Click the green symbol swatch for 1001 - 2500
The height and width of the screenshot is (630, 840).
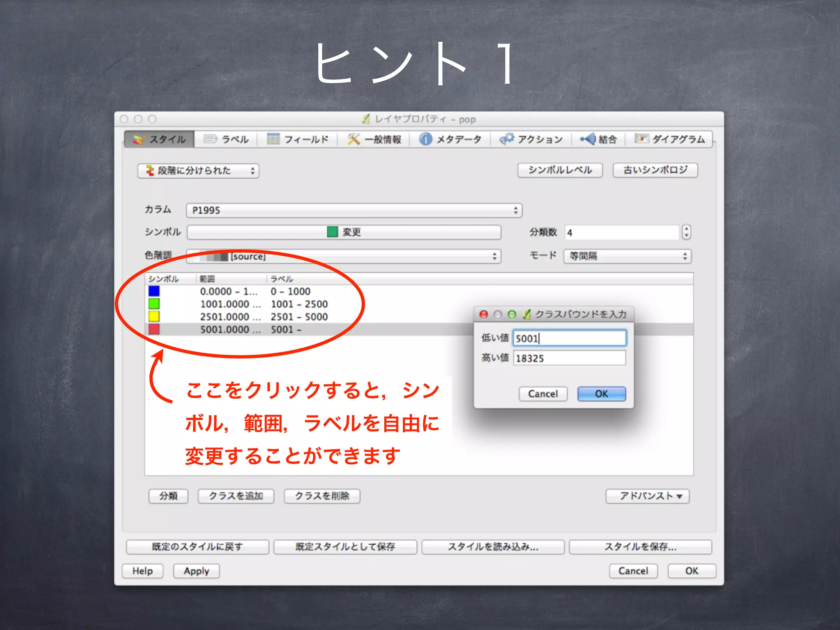tap(154, 304)
